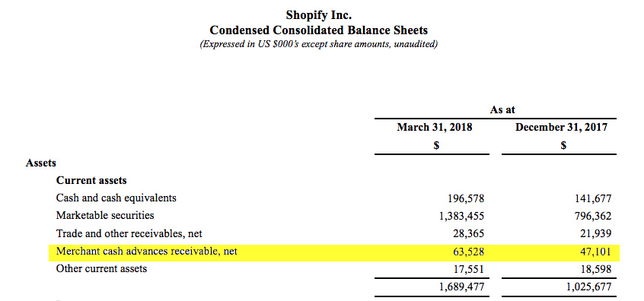
Task: Select the Other current assets label
Action: click(x=101, y=269)
